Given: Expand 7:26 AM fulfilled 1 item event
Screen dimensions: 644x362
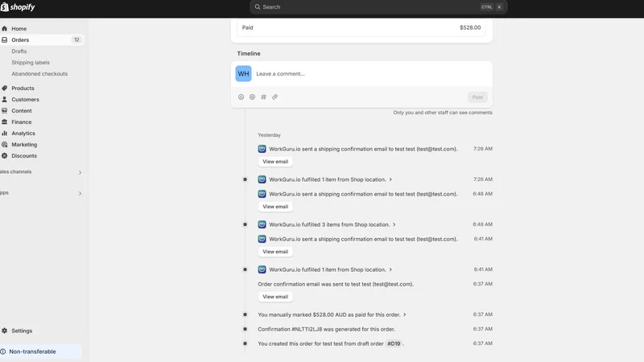Looking at the screenshot, I should click(390, 179).
